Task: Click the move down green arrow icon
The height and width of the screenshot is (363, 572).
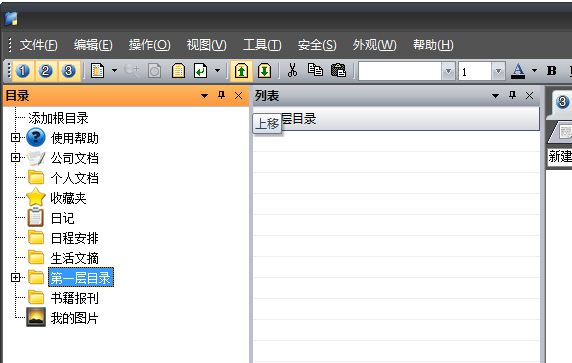Action: (x=264, y=71)
